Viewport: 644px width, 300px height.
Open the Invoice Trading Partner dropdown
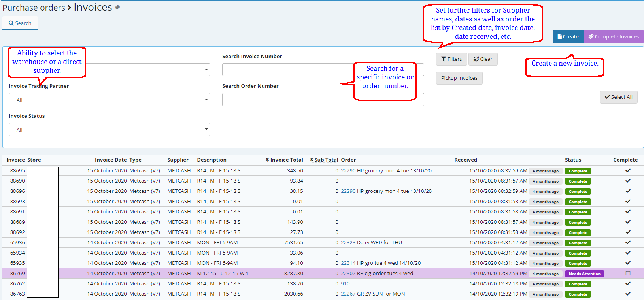(x=110, y=100)
